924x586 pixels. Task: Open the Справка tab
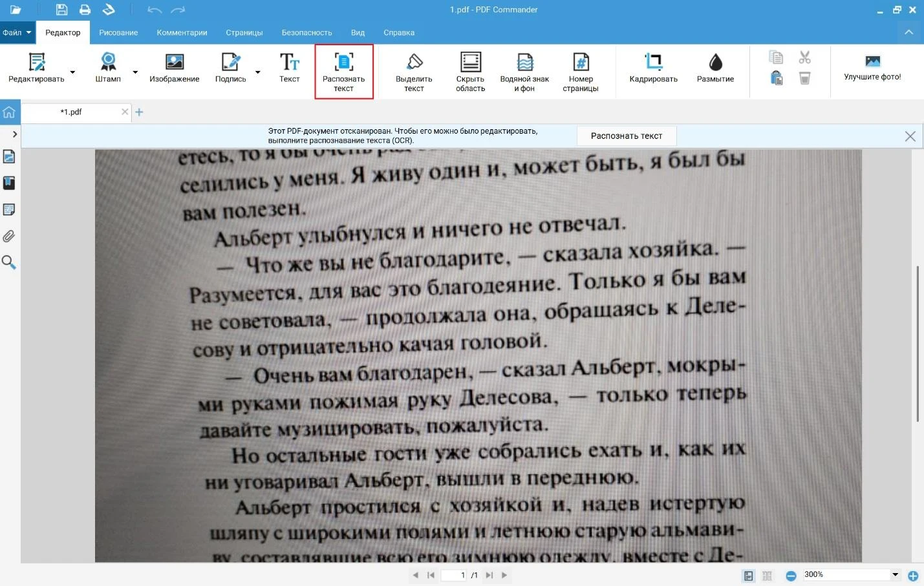click(399, 32)
